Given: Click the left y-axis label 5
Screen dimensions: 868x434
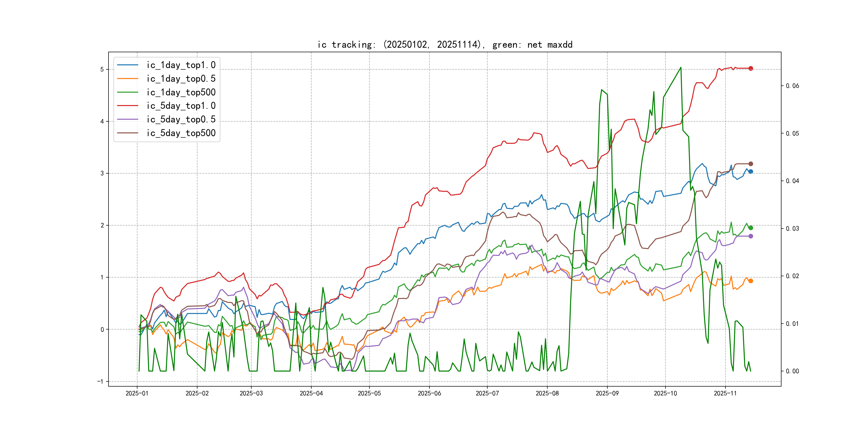Looking at the screenshot, I should (102, 69).
